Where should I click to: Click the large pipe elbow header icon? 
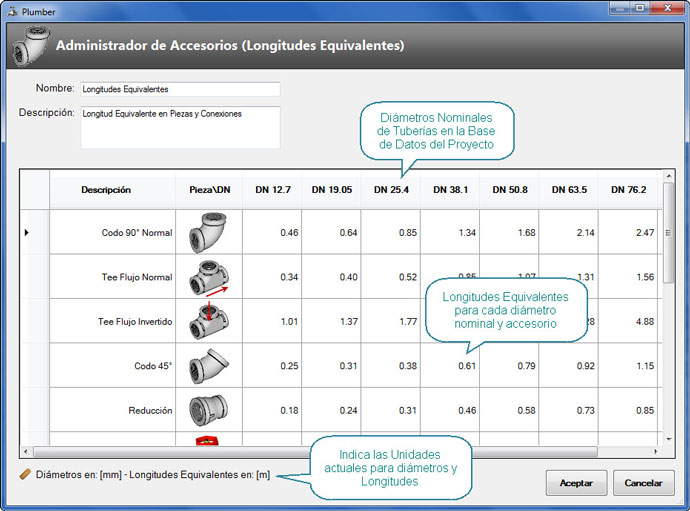(28, 45)
